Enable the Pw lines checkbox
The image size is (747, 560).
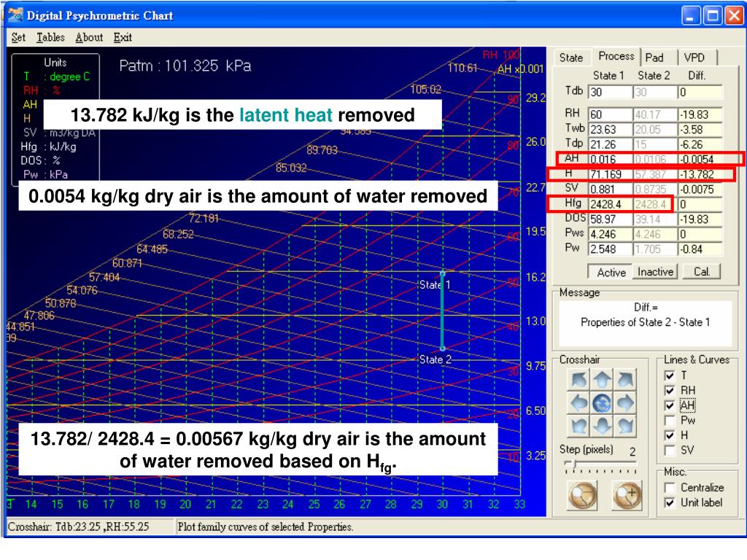[x=670, y=421]
